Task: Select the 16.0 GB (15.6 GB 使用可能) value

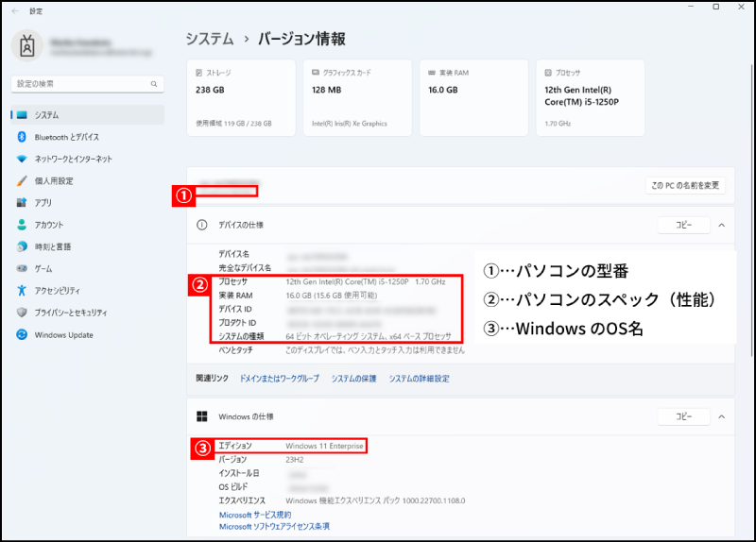Action: click(x=332, y=296)
